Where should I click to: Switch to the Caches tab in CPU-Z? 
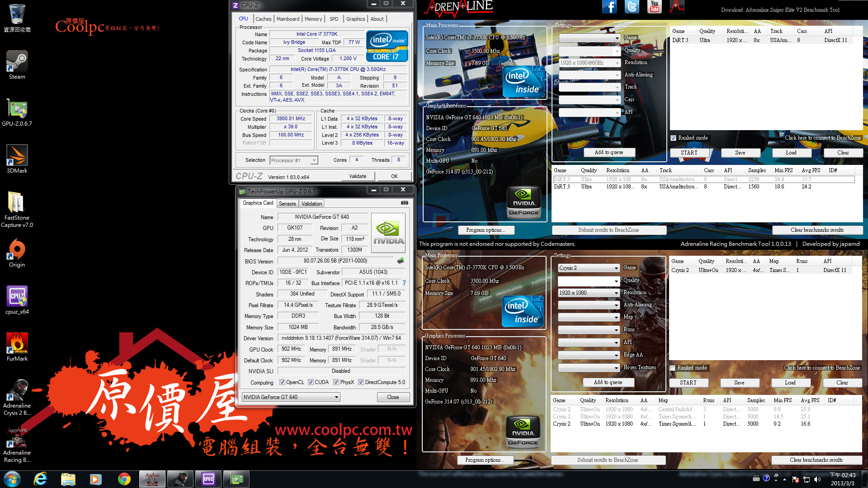tap(263, 19)
